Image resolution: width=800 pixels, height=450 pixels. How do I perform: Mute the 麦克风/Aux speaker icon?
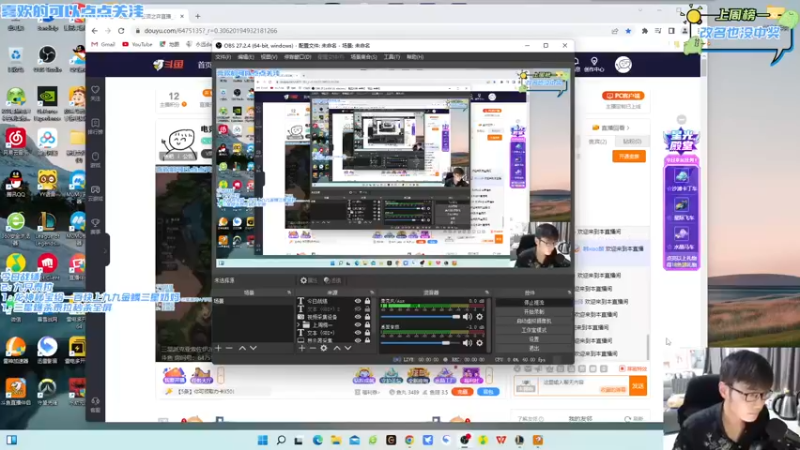[467, 317]
